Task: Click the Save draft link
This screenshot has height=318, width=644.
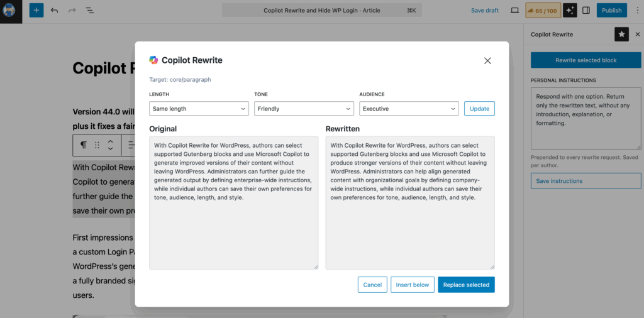Action: [485, 11]
